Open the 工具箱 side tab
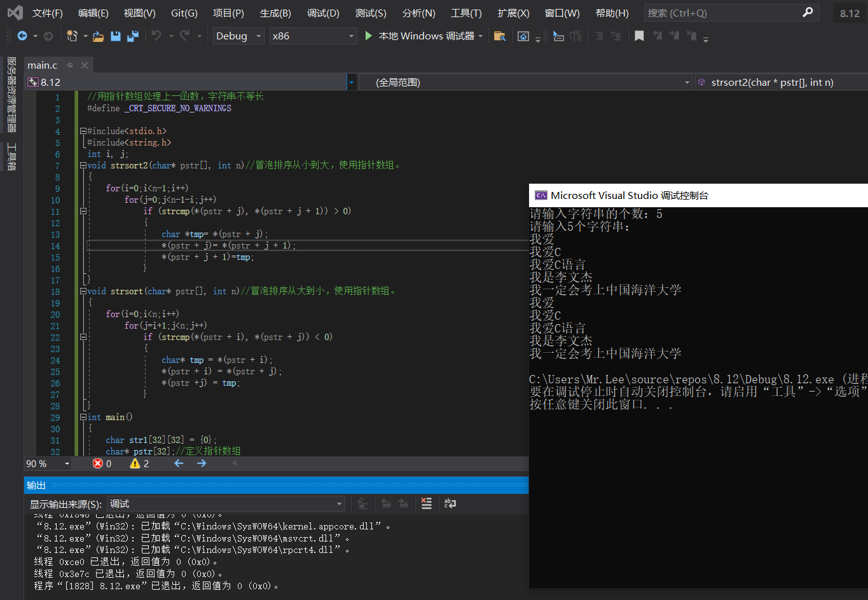868x600 pixels. click(x=11, y=156)
